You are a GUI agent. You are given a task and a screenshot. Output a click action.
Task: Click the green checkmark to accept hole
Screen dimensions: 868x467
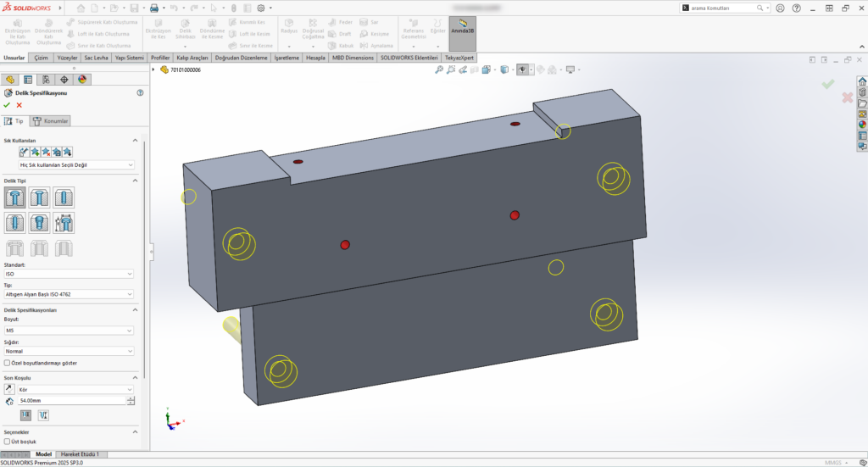(8, 105)
